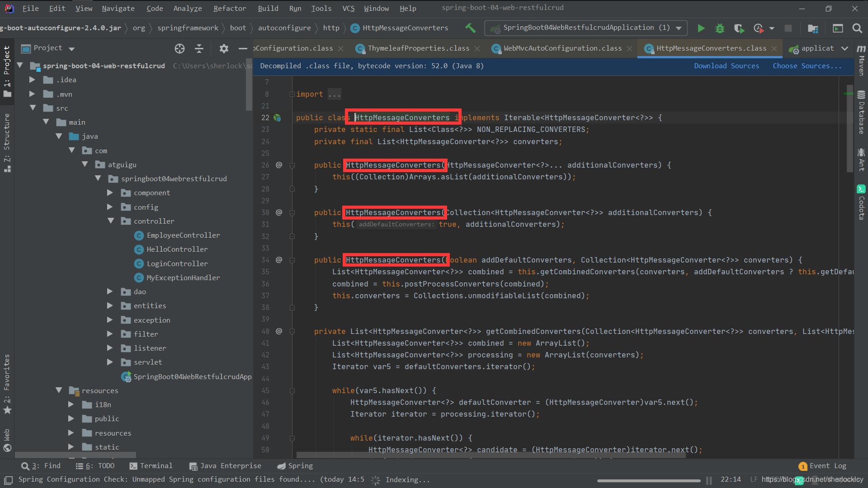
Task: Click the tool windows quick-access corner icon
Action: click(x=8, y=479)
